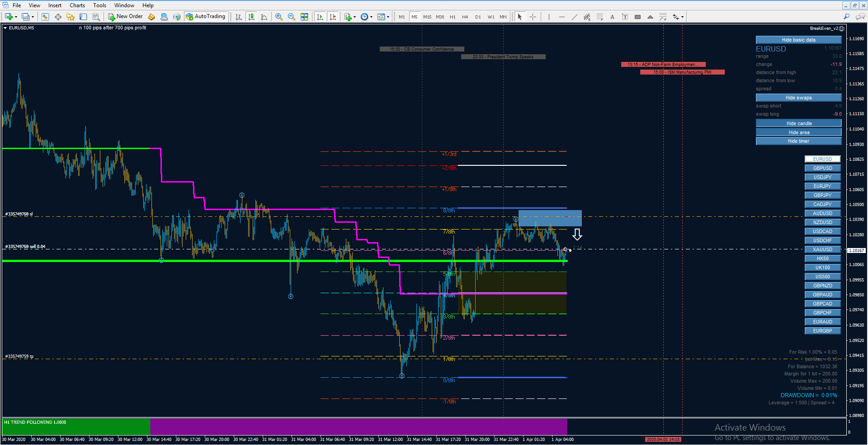Viewport: 868px width, 445px height.
Task: Click the Tile Windows icon
Action: 304,17
